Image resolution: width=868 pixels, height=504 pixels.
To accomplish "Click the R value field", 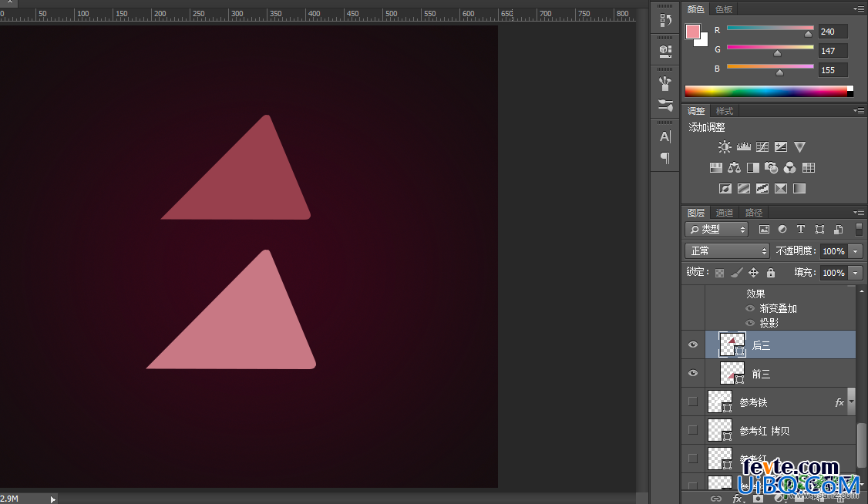I will [x=833, y=32].
